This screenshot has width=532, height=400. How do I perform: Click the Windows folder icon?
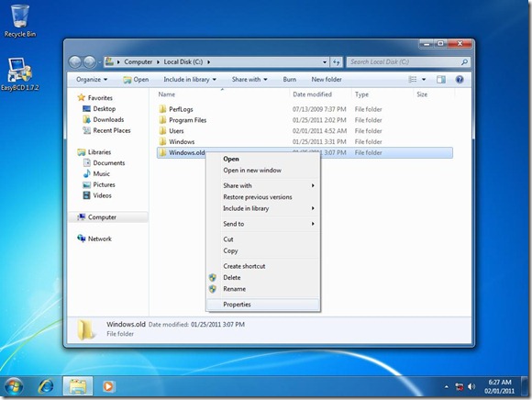pyautogui.click(x=163, y=142)
